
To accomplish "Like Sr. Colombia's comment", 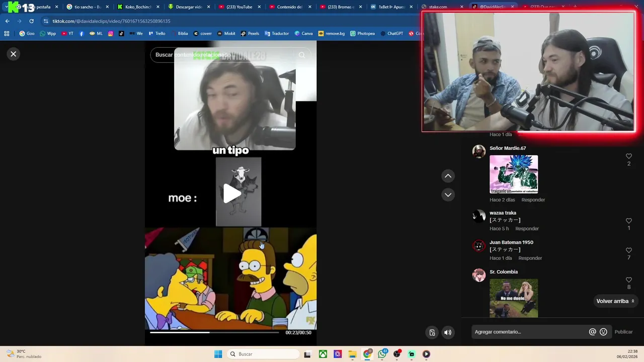I will pos(628,280).
